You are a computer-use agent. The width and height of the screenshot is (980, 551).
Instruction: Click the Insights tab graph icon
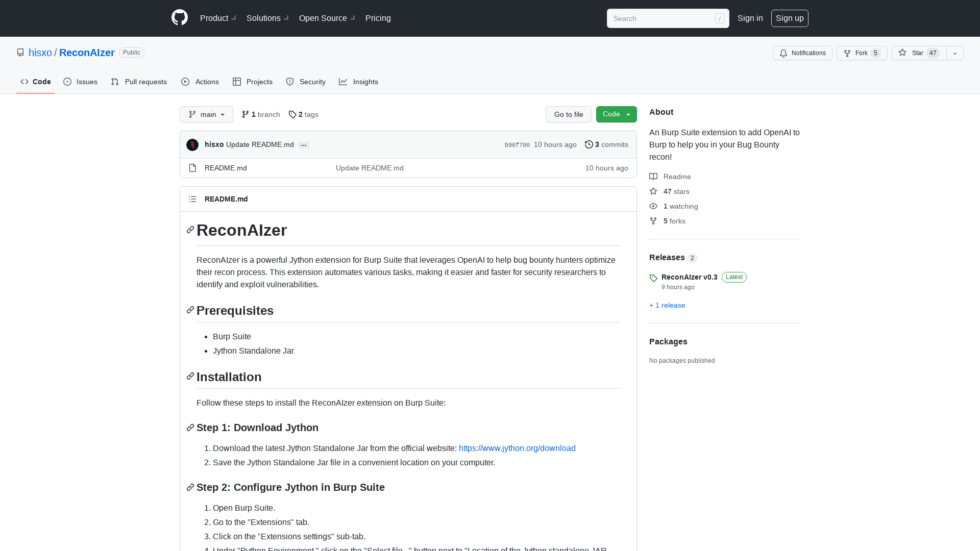(x=344, y=82)
